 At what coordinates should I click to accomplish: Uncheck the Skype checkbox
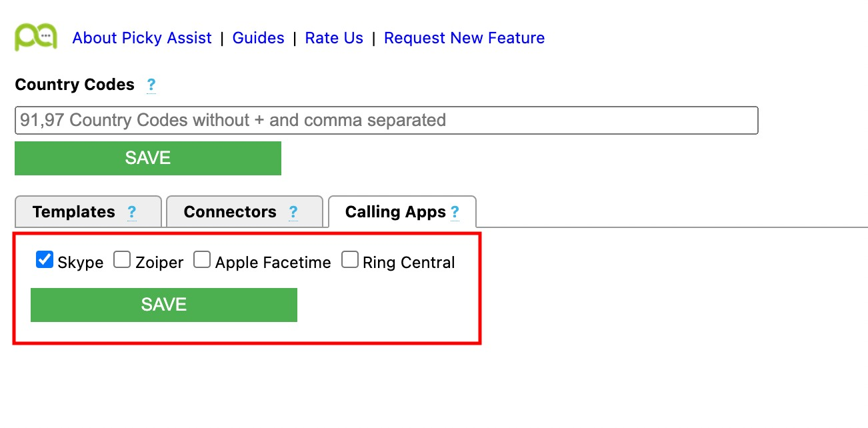tap(45, 259)
